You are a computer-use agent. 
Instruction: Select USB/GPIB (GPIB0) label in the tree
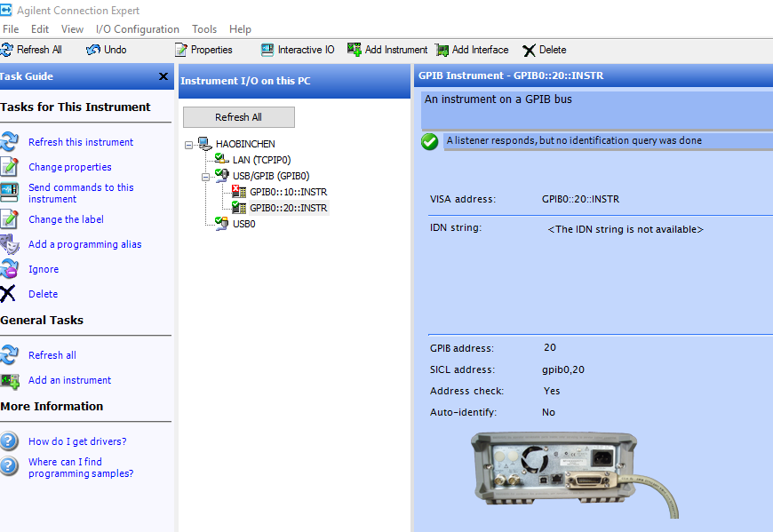pyautogui.click(x=271, y=176)
